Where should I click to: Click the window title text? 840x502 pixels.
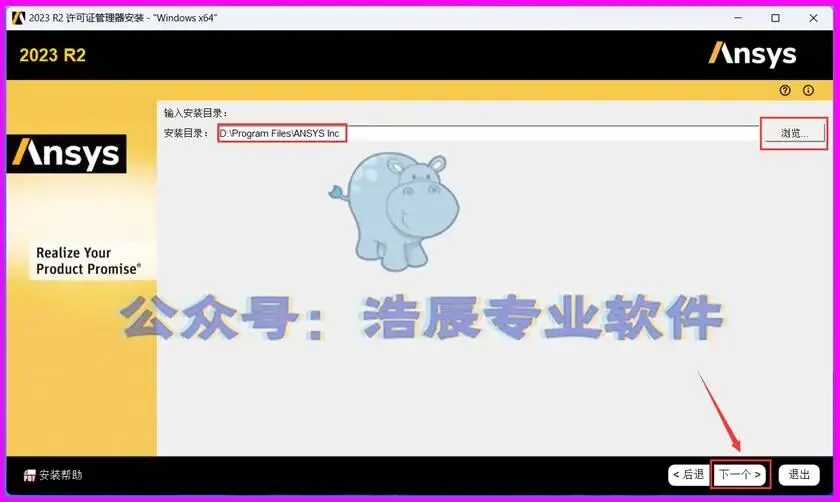click(123, 18)
